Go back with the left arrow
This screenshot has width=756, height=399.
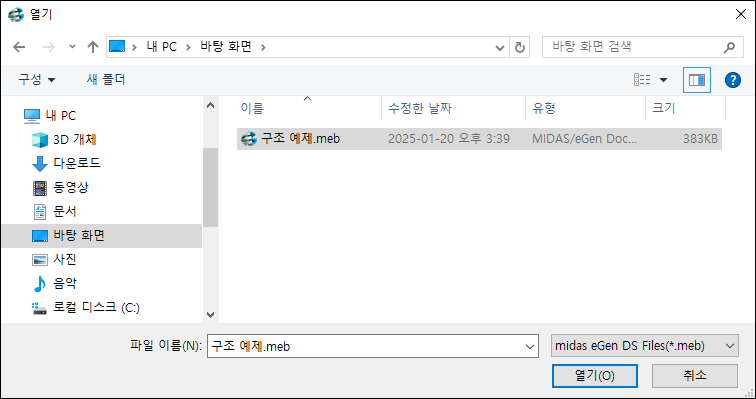click(x=19, y=47)
